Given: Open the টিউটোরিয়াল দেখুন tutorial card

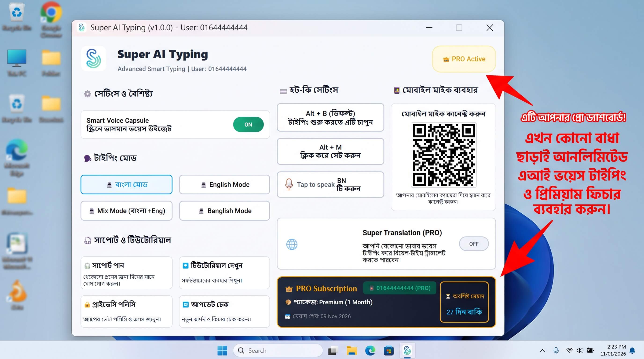Looking at the screenshot, I should click(x=224, y=273).
